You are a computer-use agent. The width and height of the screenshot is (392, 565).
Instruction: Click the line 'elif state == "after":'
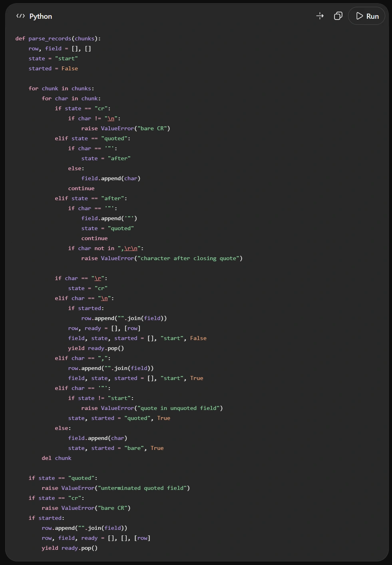91,198
